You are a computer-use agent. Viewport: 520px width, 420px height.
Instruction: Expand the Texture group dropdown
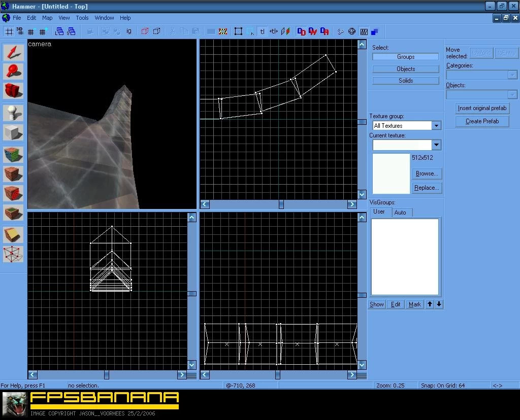pos(436,125)
